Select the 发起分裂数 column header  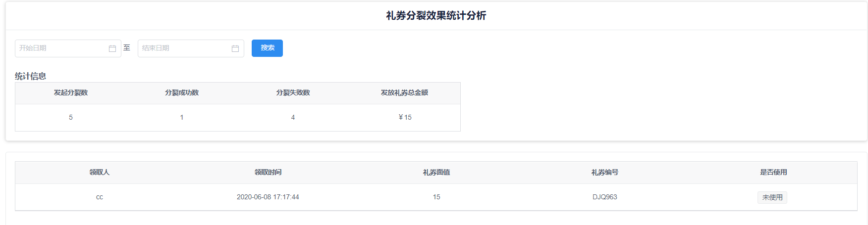tap(71, 93)
